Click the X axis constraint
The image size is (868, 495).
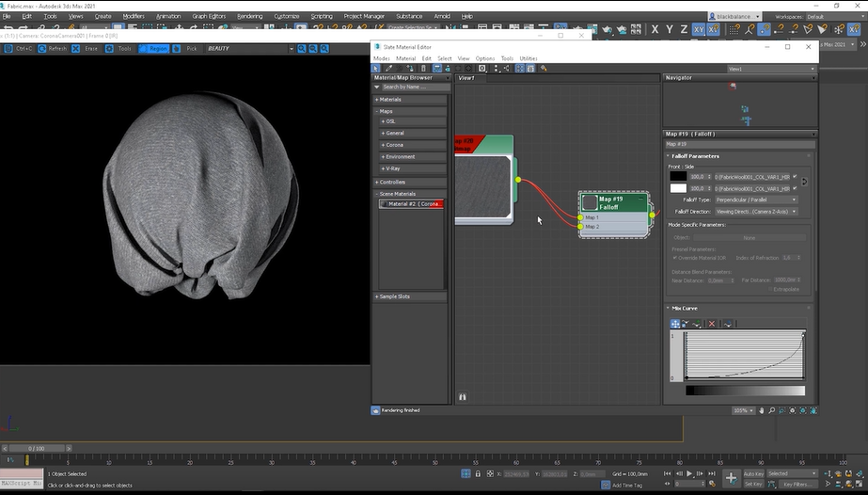click(x=655, y=29)
